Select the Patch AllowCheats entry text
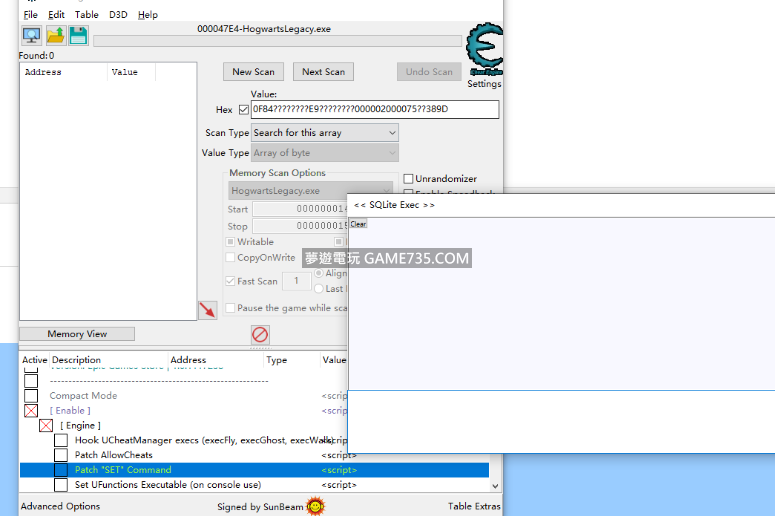 pos(114,455)
